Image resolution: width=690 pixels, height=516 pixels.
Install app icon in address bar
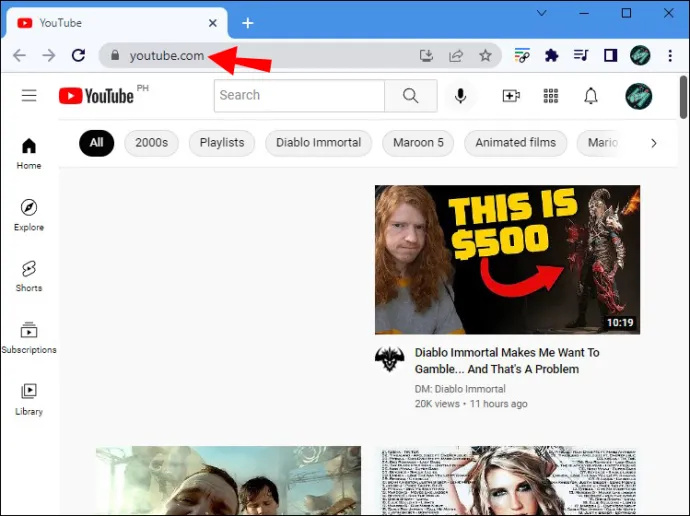pyautogui.click(x=426, y=55)
